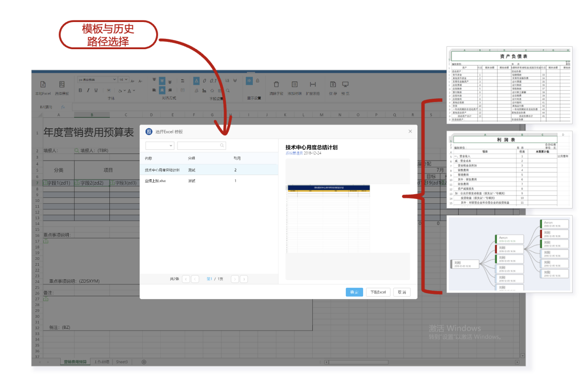Click the 保存 save icon
The width and height of the screenshot is (588, 378).
click(333, 85)
